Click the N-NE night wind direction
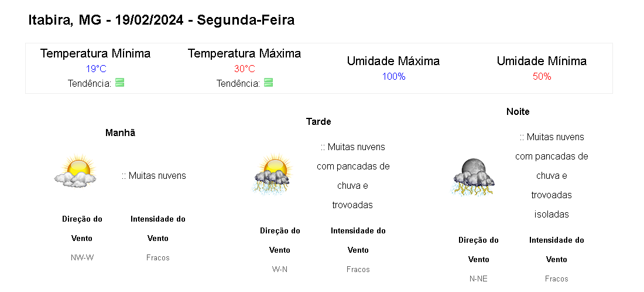Screen dimensions: 644x292 (478, 279)
